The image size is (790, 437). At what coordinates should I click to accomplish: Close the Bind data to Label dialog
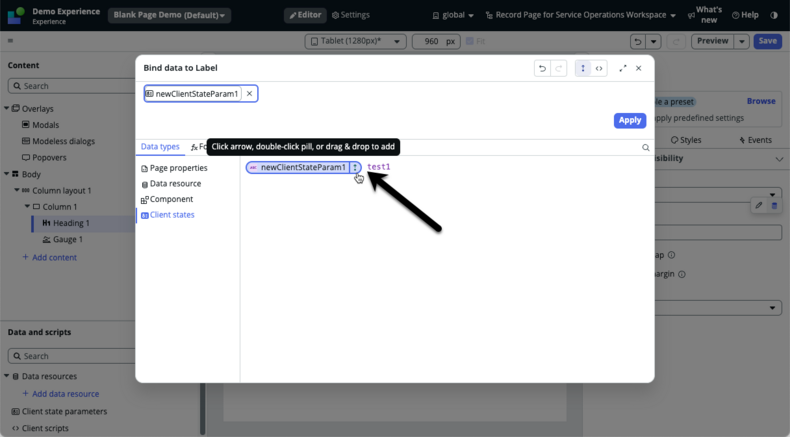coord(638,69)
